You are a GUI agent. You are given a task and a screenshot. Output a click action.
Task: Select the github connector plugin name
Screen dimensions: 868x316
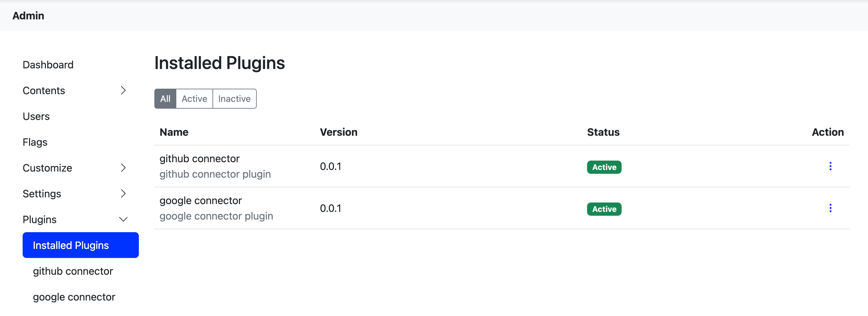click(200, 158)
